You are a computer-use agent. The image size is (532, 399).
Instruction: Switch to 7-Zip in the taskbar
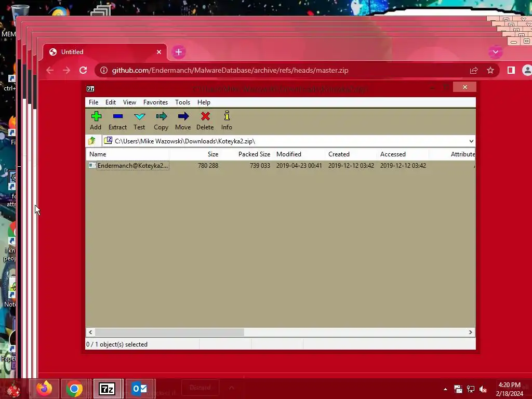[x=107, y=389]
